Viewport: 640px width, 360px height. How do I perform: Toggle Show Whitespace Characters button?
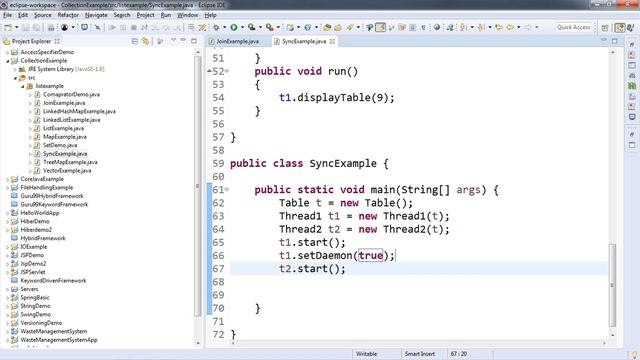423,27
